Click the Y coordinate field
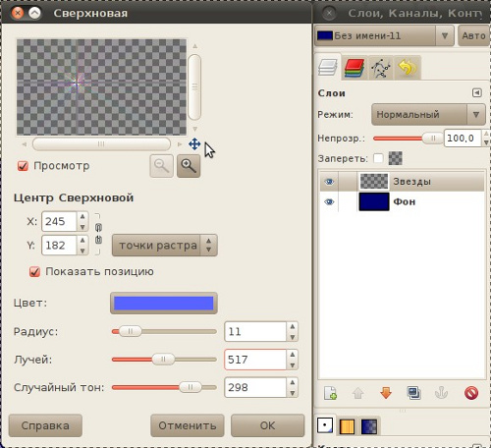 [x=59, y=246]
